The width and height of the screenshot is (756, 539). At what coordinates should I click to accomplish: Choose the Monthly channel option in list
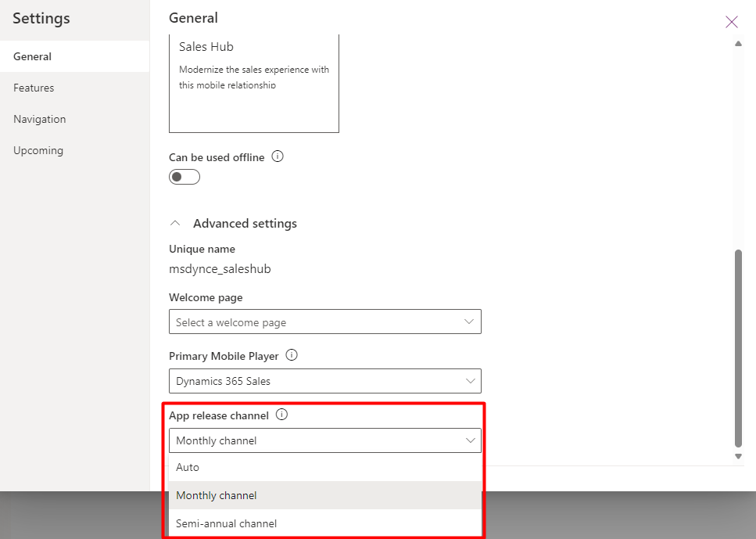click(325, 495)
